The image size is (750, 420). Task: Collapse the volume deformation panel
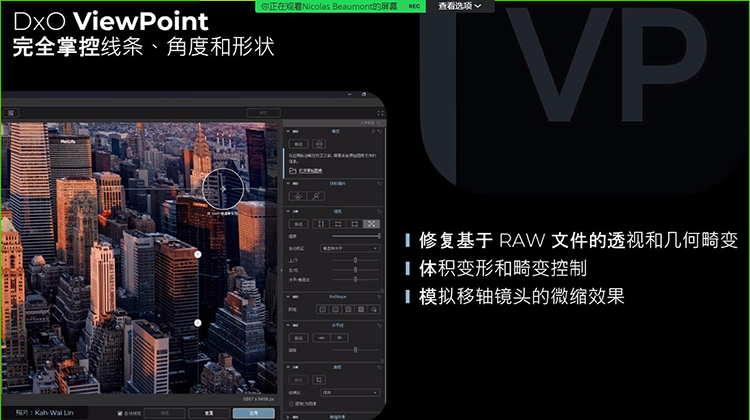pyautogui.click(x=288, y=183)
